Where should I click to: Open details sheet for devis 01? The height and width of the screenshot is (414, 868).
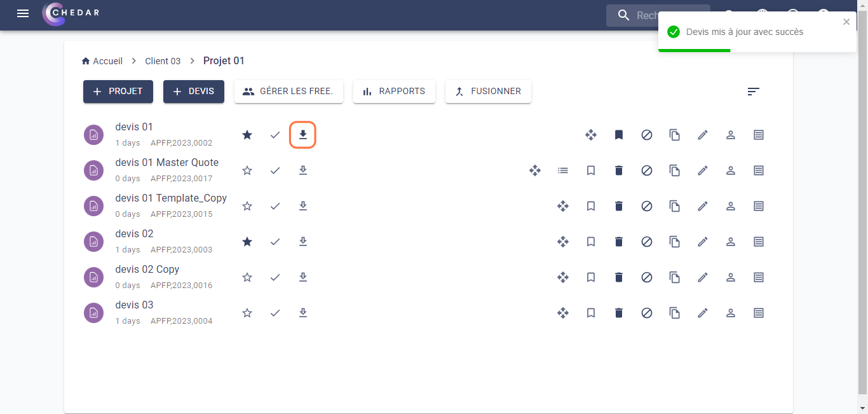pyautogui.click(x=759, y=135)
